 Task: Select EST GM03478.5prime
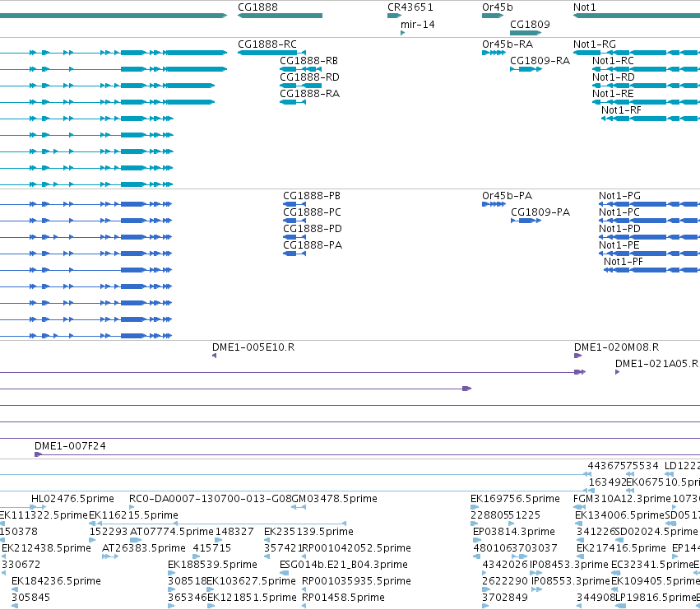299,507
